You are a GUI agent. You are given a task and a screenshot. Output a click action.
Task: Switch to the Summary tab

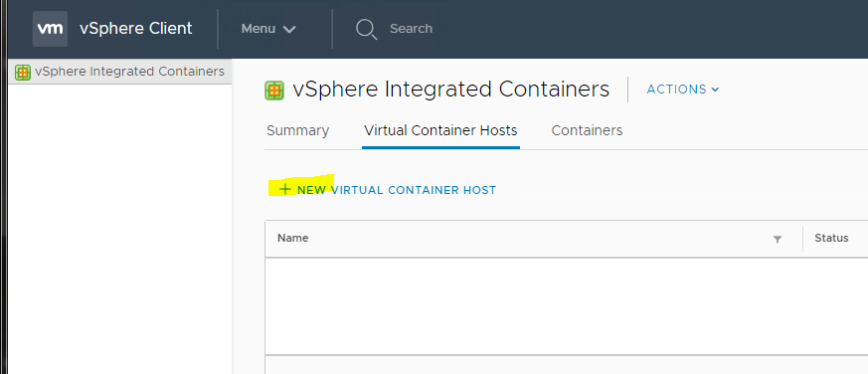pos(298,130)
